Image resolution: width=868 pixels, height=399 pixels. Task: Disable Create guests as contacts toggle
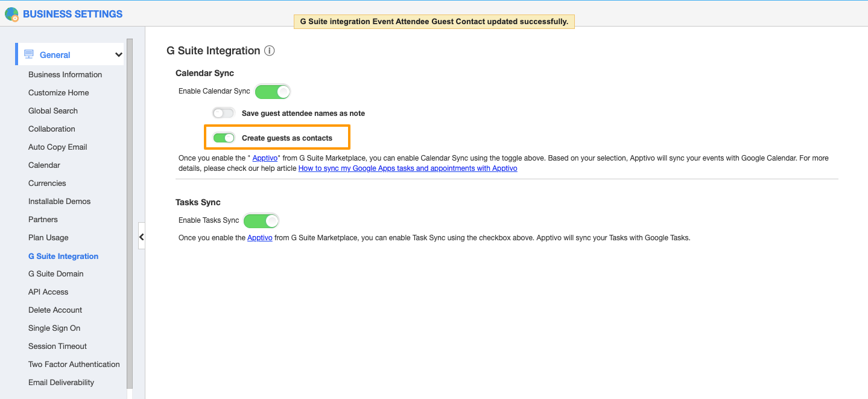[224, 138]
